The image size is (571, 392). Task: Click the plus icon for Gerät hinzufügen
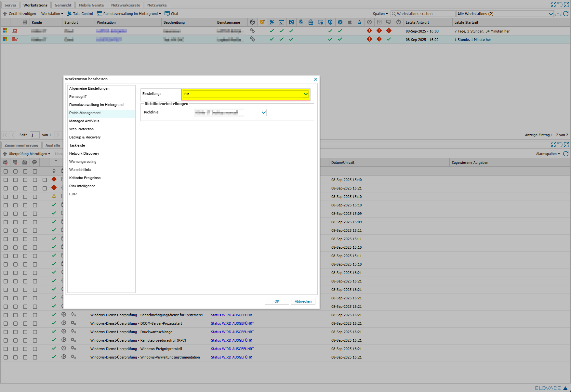coord(5,14)
